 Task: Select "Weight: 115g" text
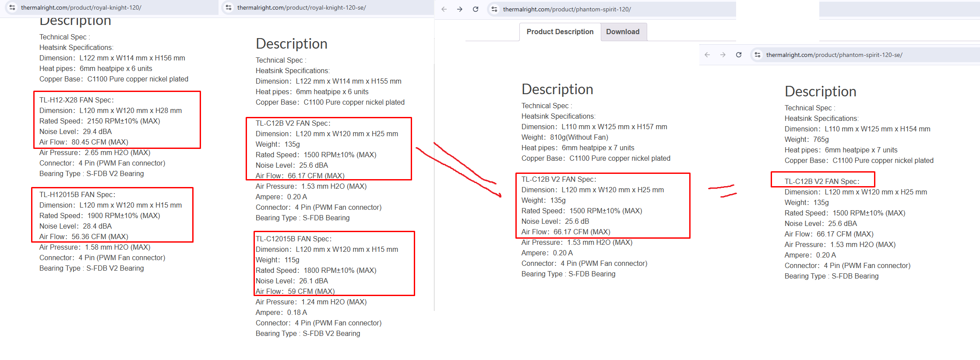point(278,260)
